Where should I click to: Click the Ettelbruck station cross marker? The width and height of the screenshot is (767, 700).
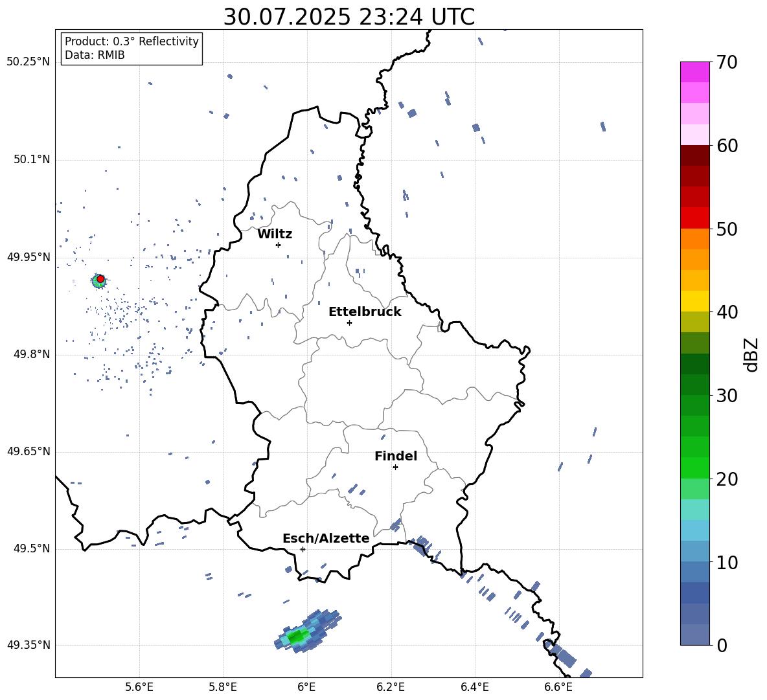[x=349, y=322]
